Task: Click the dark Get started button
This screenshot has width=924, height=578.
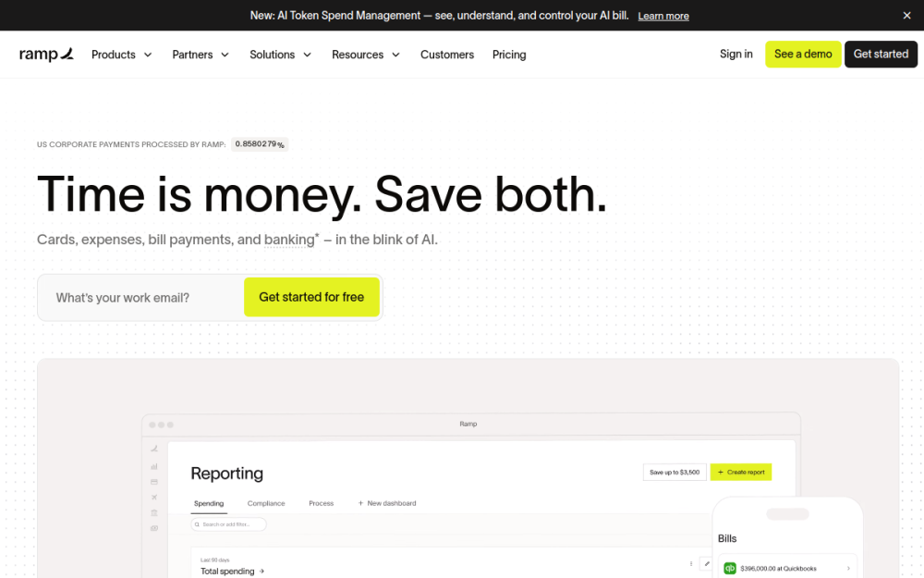Action: coord(881,54)
